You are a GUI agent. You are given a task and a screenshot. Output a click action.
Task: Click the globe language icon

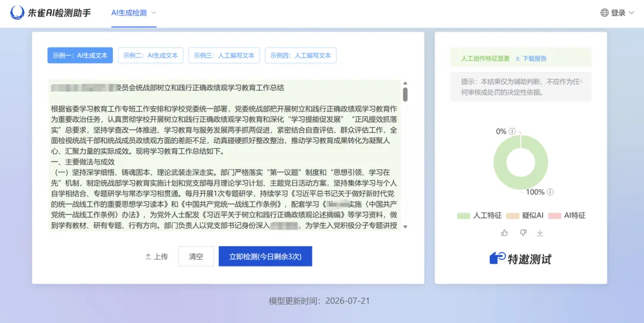coord(604,13)
